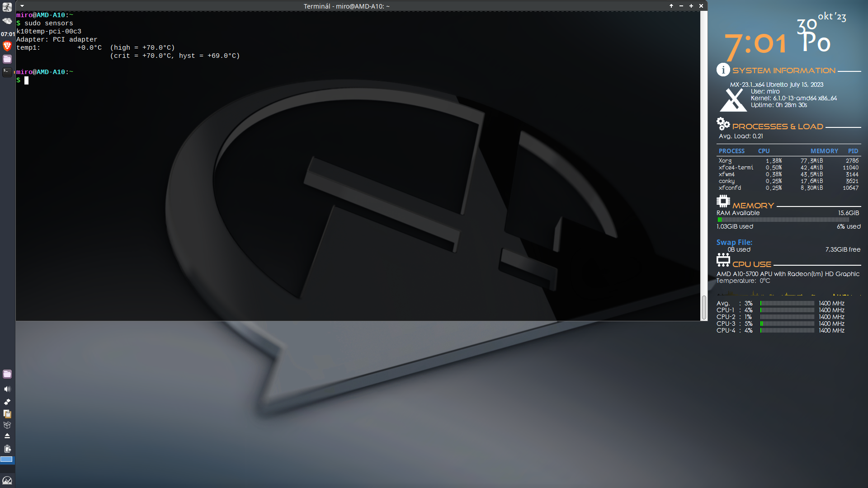Image resolution: width=868 pixels, height=488 pixels.
Task: Click the Memory chip icon in Conky
Action: pos(723,201)
